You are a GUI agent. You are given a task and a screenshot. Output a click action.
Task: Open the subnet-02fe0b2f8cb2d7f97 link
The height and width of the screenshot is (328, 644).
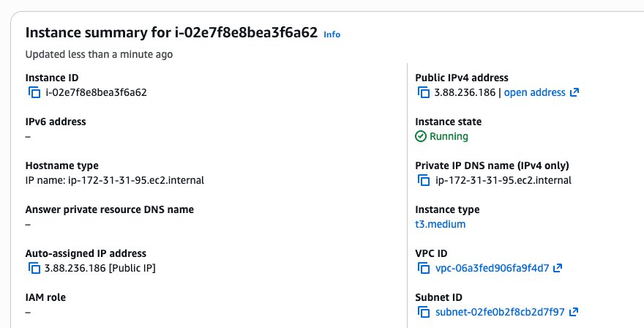coord(500,312)
